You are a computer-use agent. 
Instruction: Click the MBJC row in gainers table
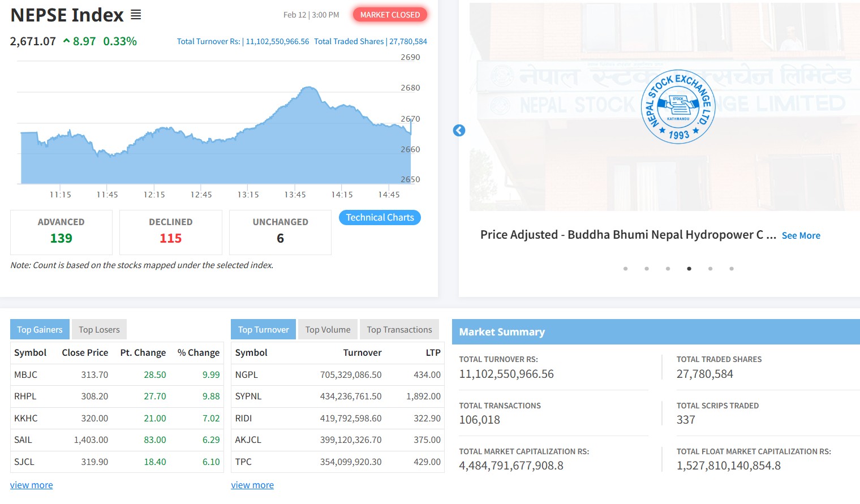tap(117, 375)
